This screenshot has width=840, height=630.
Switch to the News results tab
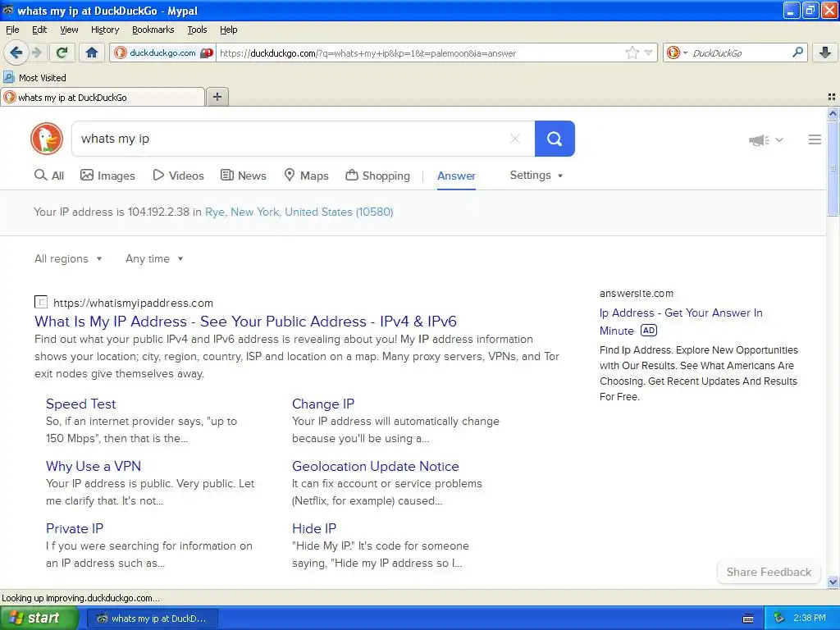point(244,176)
